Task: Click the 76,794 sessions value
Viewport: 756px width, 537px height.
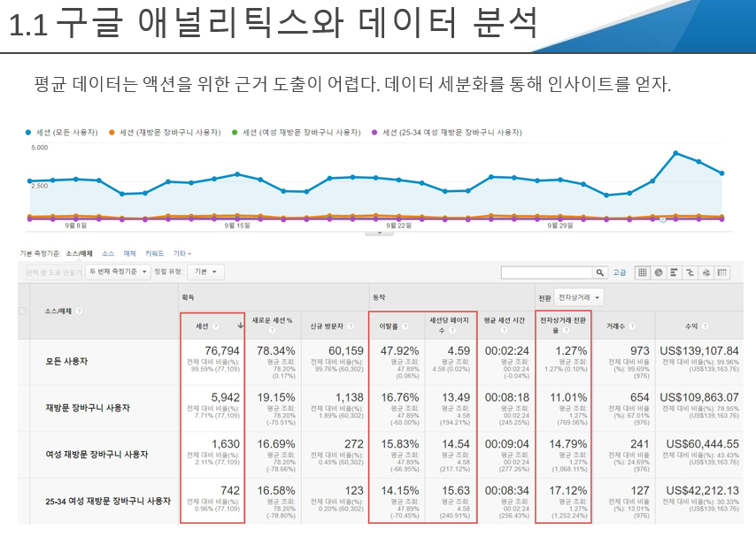Action: click(x=222, y=351)
